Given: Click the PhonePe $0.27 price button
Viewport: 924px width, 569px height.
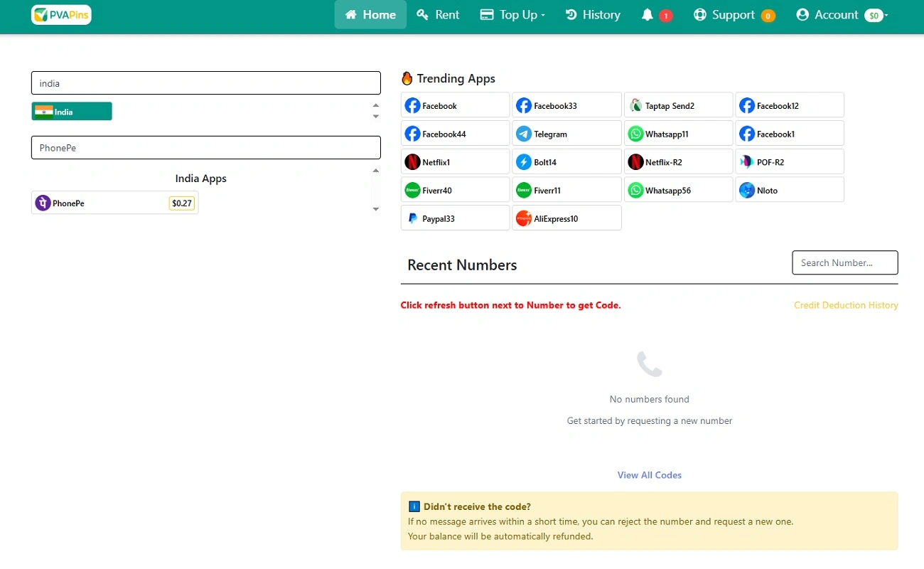Looking at the screenshot, I should click(x=182, y=203).
